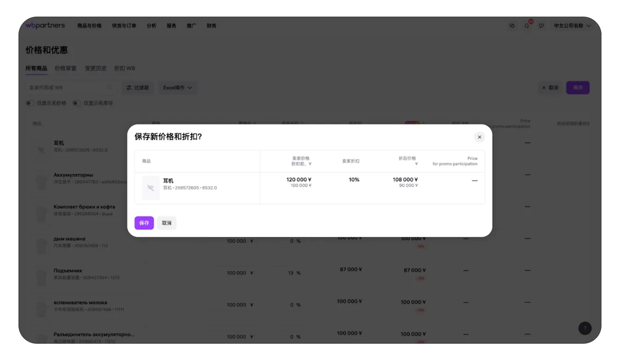Close the save prices dialog with X
The width and height of the screenshot is (620, 364).
479,137
